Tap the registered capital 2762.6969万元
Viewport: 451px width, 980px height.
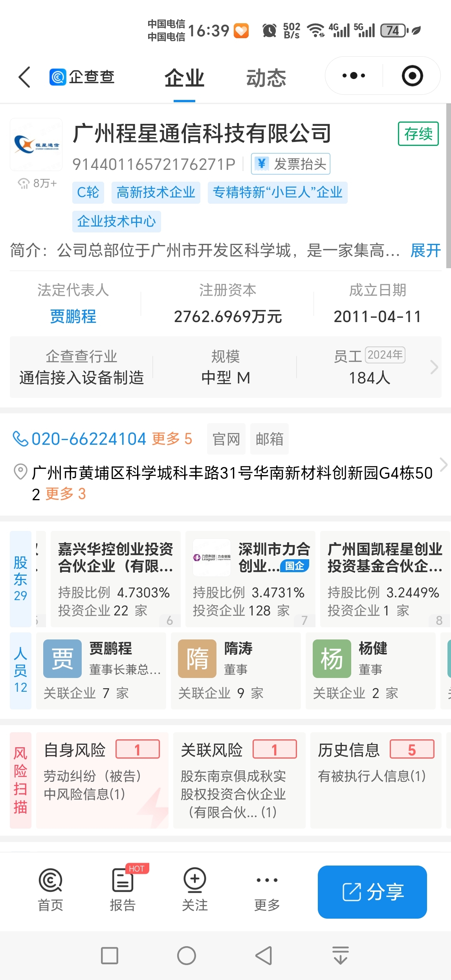(x=228, y=316)
